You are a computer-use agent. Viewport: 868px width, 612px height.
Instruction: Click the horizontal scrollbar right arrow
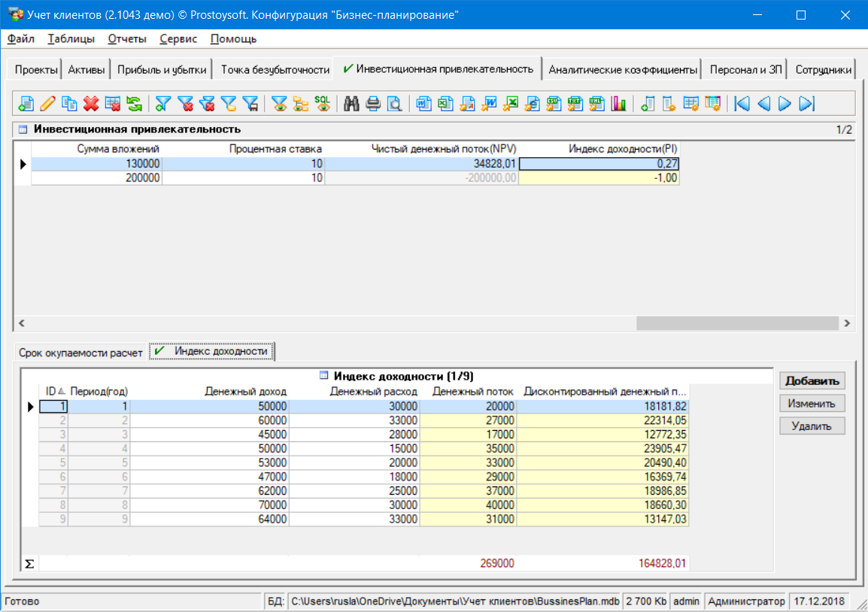click(x=847, y=323)
